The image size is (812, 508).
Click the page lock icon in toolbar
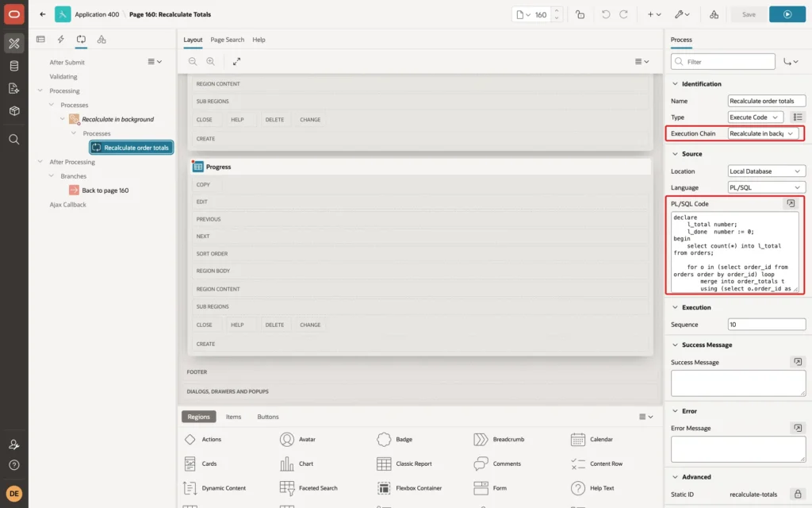580,14
